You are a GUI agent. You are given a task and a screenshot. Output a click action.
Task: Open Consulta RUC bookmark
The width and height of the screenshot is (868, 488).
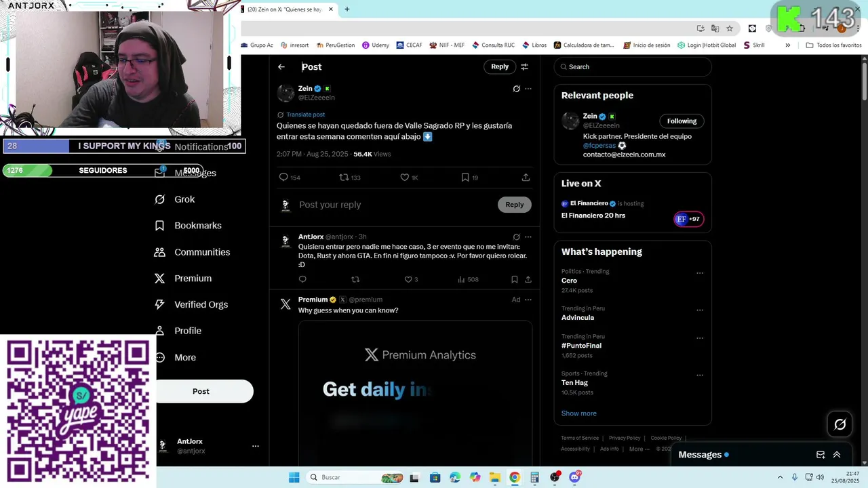tap(493, 45)
